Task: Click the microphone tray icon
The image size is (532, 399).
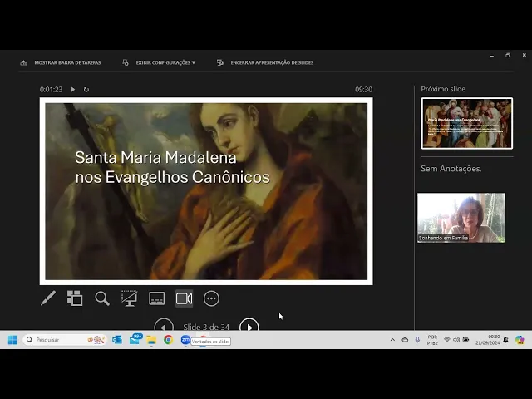Action: tap(417, 340)
